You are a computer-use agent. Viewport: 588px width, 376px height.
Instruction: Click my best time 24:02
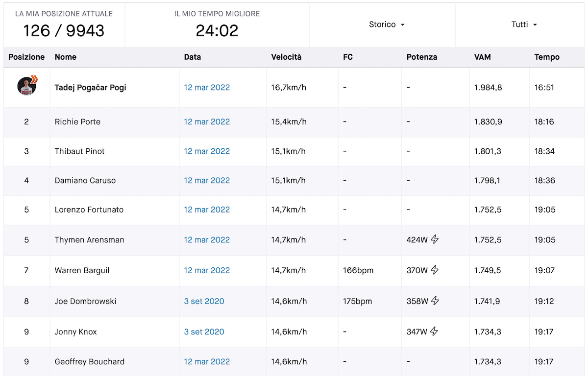point(217,30)
